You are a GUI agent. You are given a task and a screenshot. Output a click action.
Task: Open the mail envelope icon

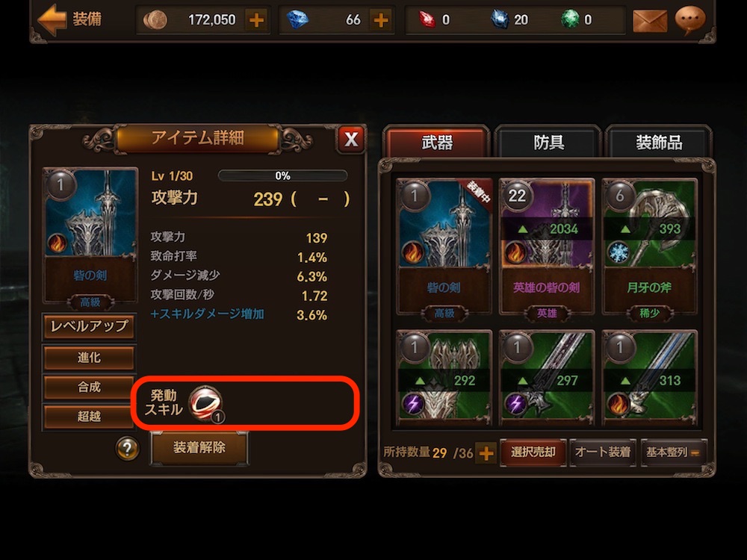tap(650, 20)
